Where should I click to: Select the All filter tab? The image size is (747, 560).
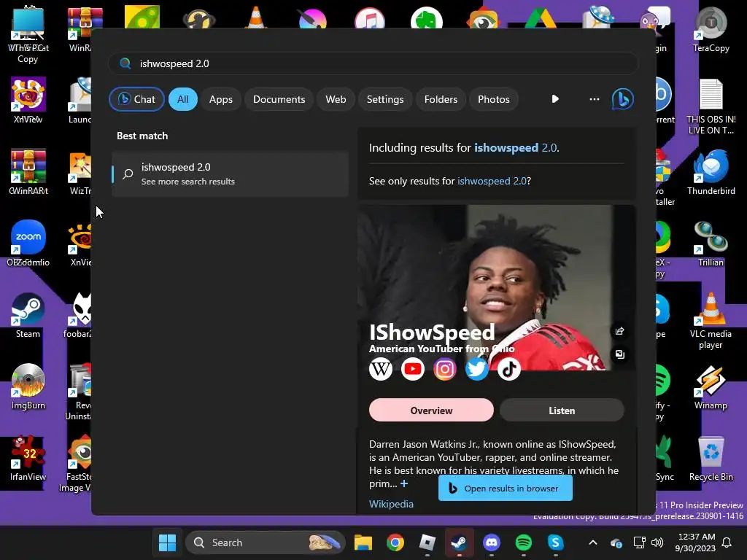[183, 99]
